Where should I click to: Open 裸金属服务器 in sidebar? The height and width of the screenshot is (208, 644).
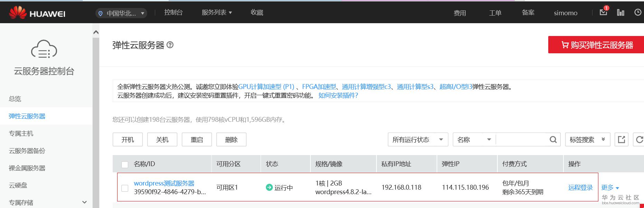tap(27, 168)
